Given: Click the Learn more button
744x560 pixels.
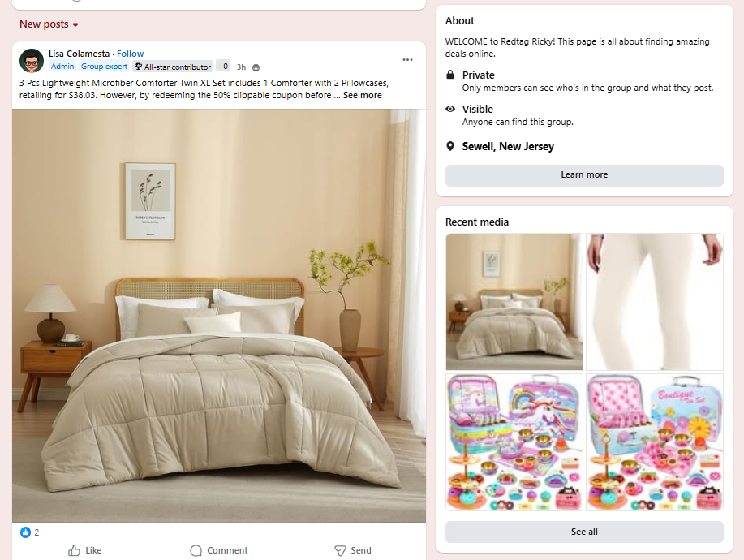Looking at the screenshot, I should coord(584,175).
